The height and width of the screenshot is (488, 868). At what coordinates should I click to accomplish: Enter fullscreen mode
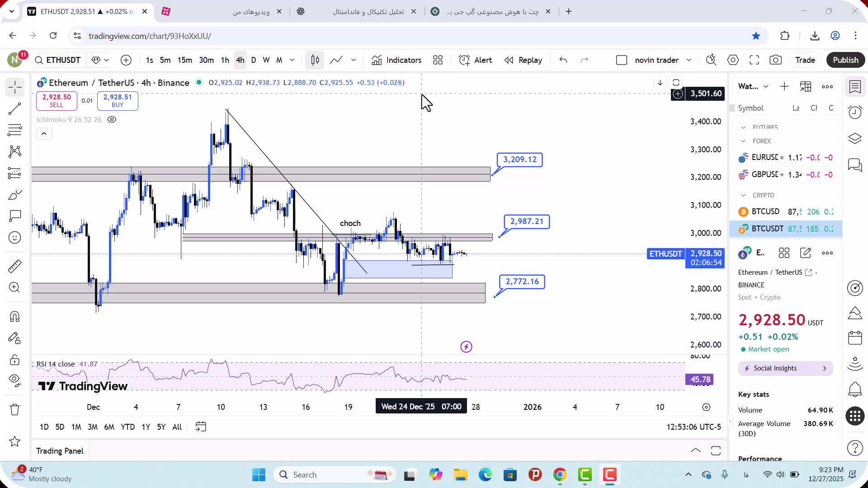[754, 60]
